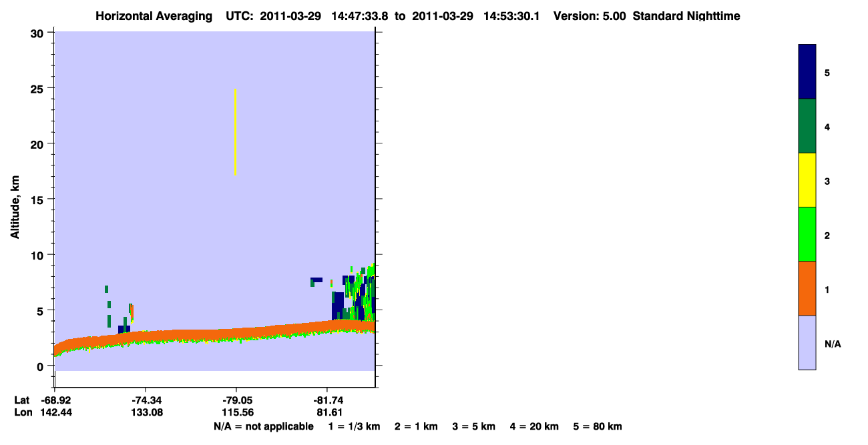Click the dark blue 80 km legend swatch

[807, 71]
